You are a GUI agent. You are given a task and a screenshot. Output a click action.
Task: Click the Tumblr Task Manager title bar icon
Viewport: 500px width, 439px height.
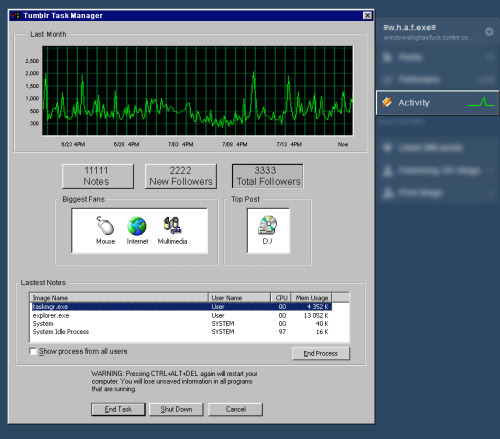(x=15, y=15)
